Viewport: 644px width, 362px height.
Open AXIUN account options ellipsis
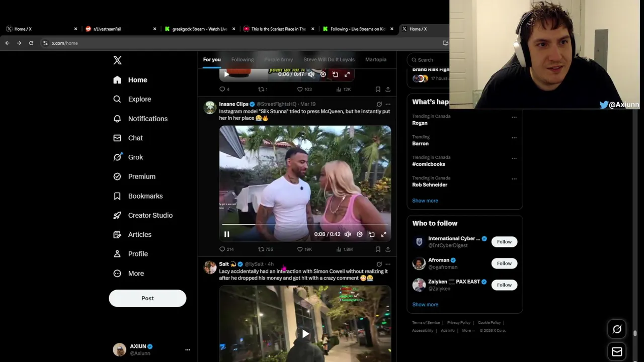pos(188,350)
